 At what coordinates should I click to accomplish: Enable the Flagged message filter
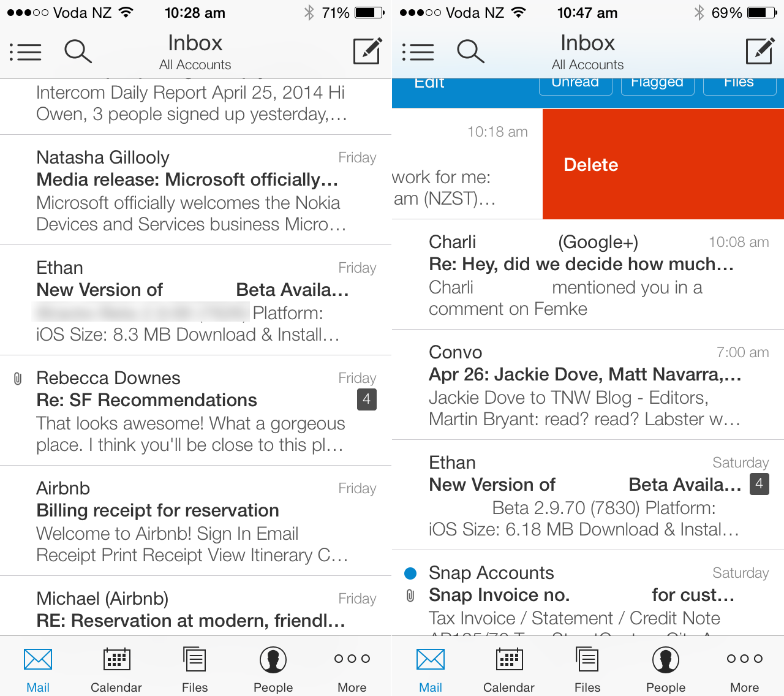[657, 82]
